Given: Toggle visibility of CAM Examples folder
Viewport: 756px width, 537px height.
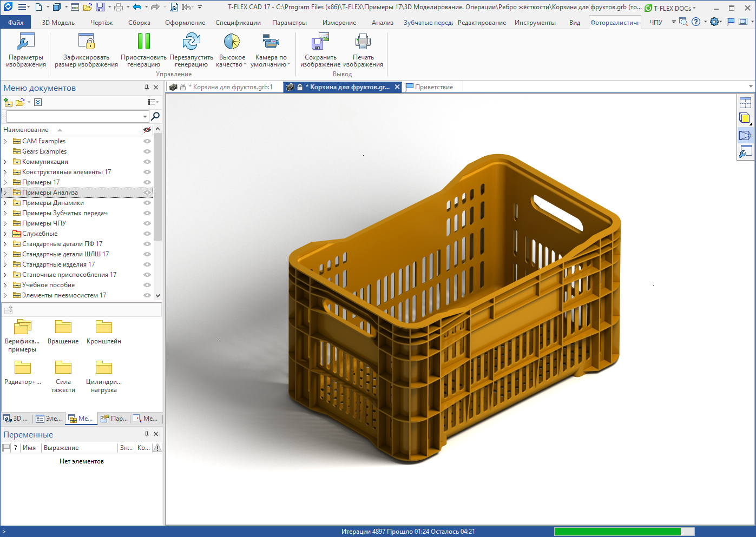Looking at the screenshot, I should [147, 141].
